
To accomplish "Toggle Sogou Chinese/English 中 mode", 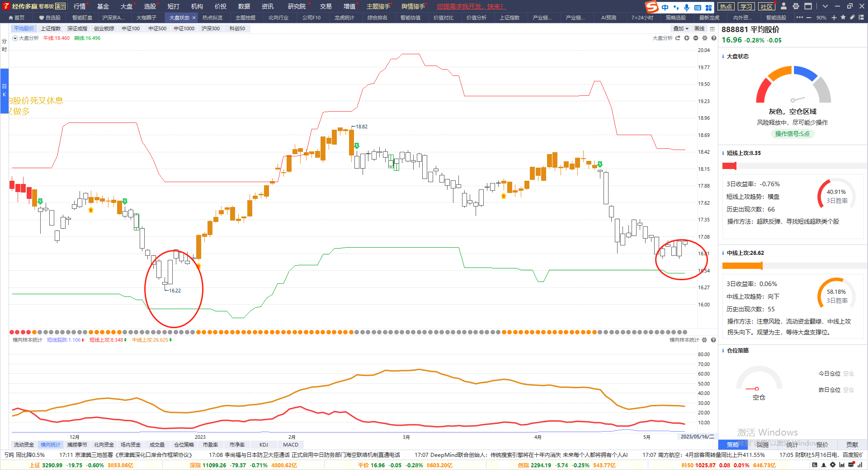I will click(x=665, y=7).
